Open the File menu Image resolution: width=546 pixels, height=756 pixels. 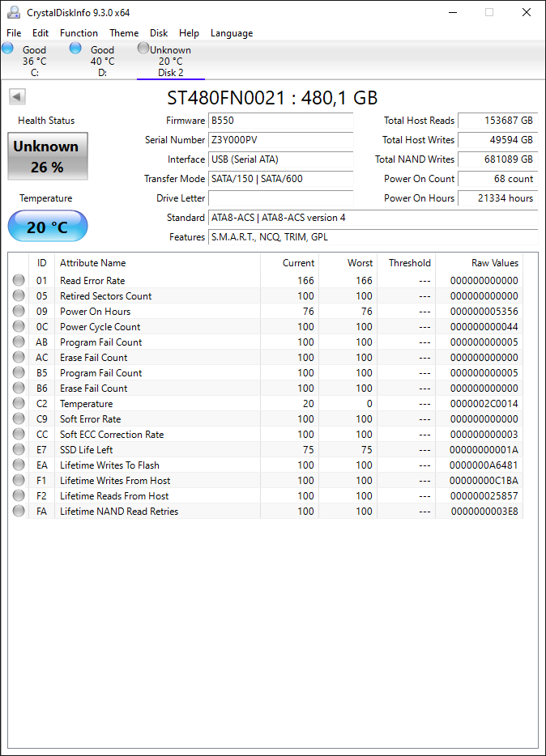[x=14, y=33]
